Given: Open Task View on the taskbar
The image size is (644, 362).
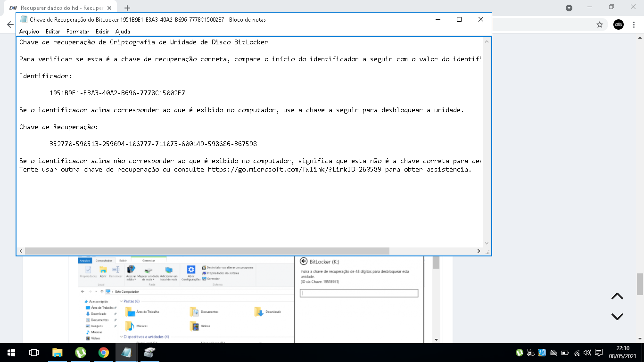Looking at the screenshot, I should click(x=33, y=352).
